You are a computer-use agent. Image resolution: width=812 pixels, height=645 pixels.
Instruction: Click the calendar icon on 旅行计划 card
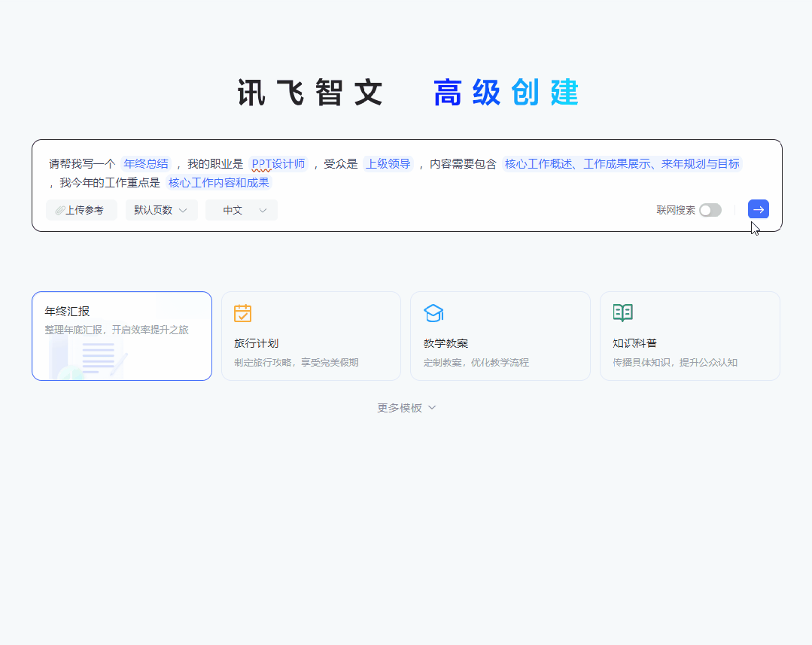point(242,313)
